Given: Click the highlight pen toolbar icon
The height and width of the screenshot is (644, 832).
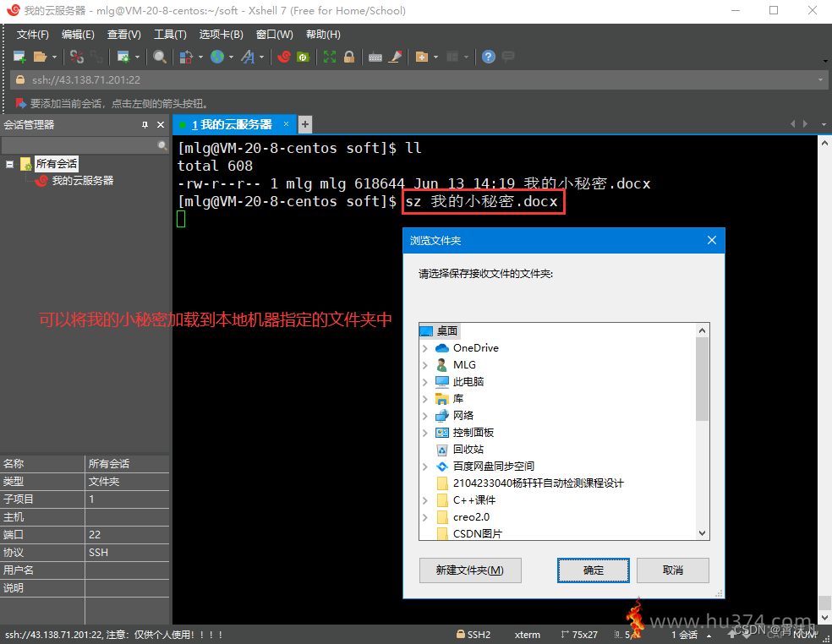Looking at the screenshot, I should 396,57.
